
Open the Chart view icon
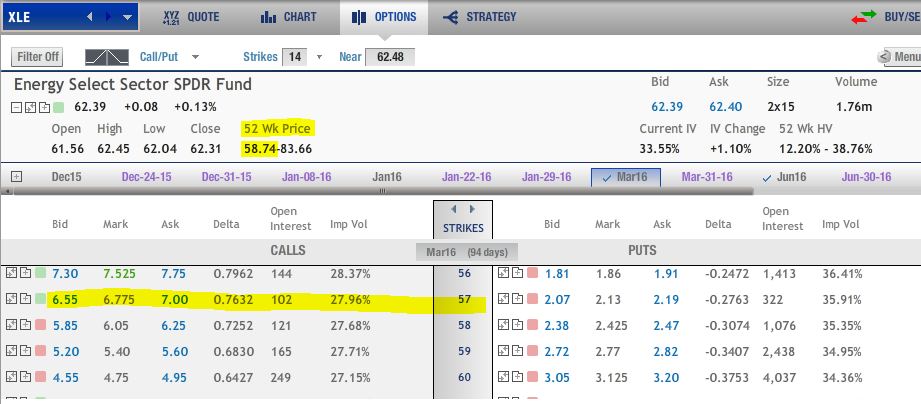click(x=267, y=17)
